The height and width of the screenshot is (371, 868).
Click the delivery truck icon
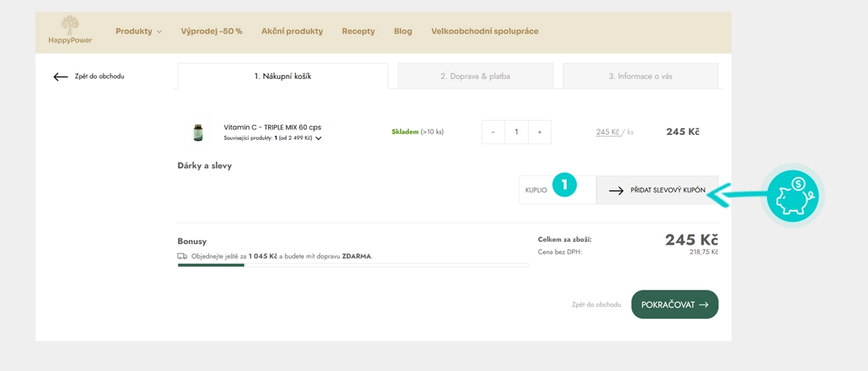(182, 257)
